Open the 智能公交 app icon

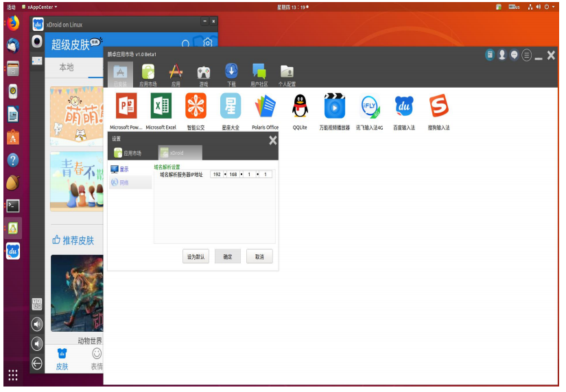tap(196, 106)
